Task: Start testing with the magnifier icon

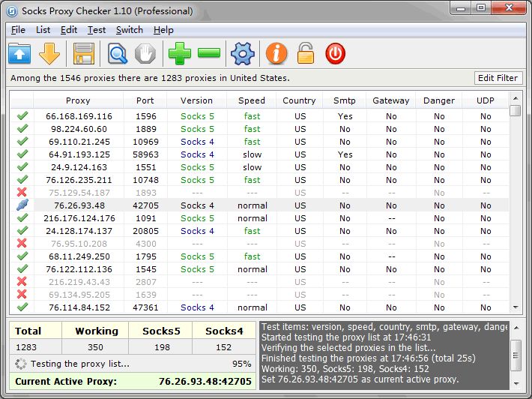Action: [118, 53]
